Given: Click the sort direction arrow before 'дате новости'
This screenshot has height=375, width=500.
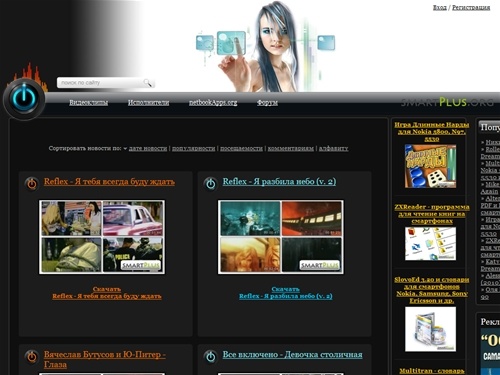Looking at the screenshot, I should (125, 149).
